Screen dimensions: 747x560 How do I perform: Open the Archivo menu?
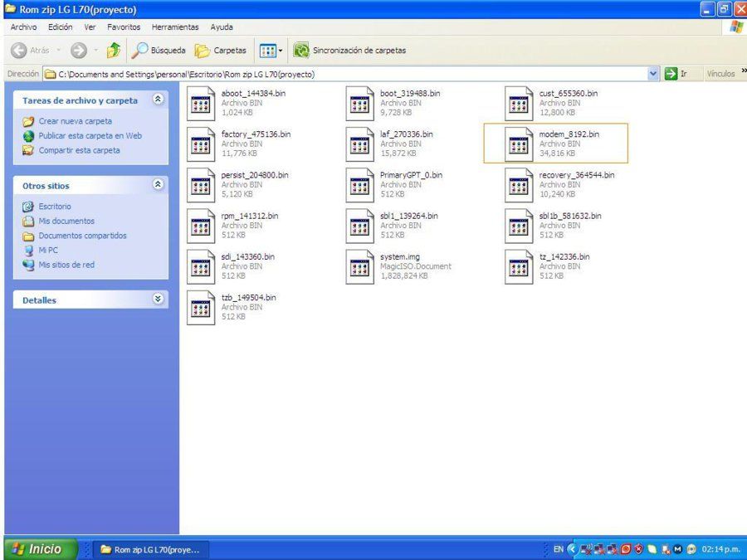tap(23, 27)
